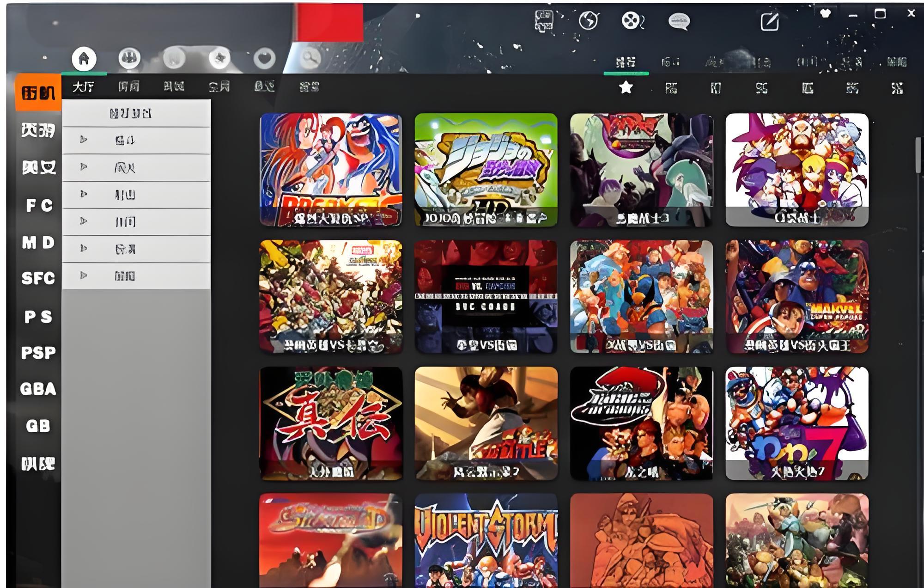The width and height of the screenshot is (924, 588).
Task: Open the fantasy battle card right of orange card
Action: [x=797, y=541]
